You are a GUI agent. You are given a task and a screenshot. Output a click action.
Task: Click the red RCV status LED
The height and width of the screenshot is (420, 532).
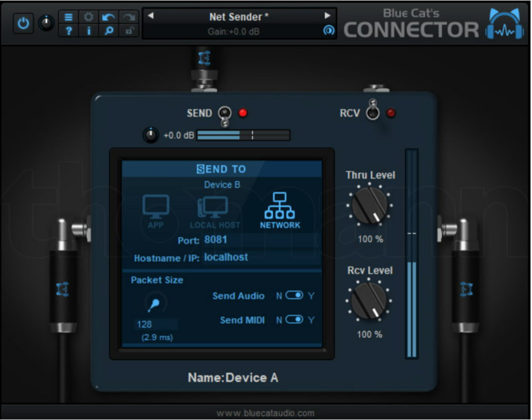pos(391,113)
